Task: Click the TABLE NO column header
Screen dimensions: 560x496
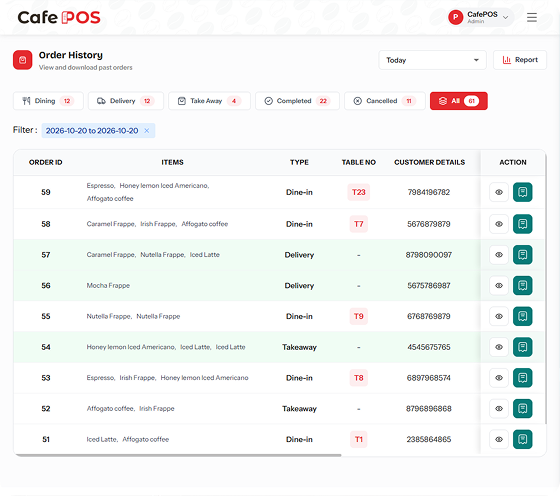Action: coord(359,162)
